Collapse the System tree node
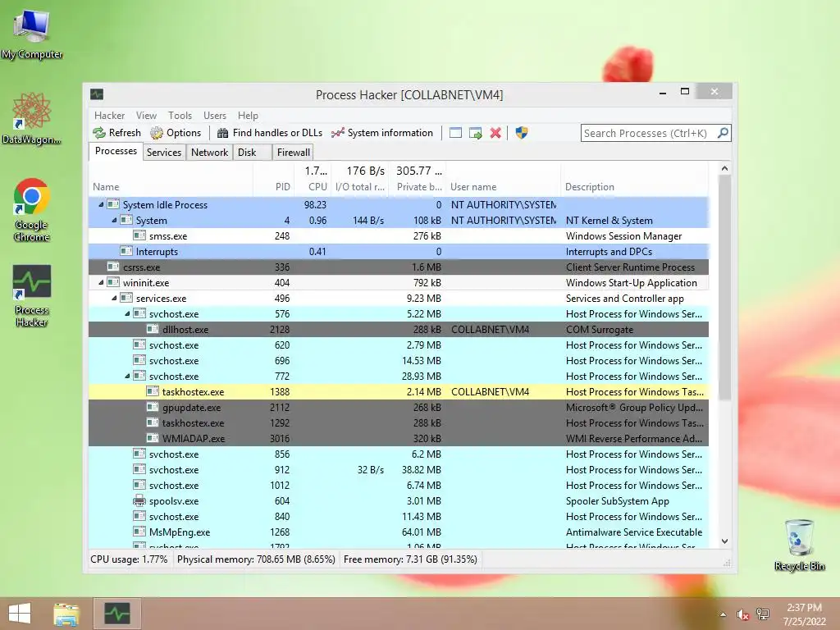Screen dimensions: 840x630 pos(114,220)
